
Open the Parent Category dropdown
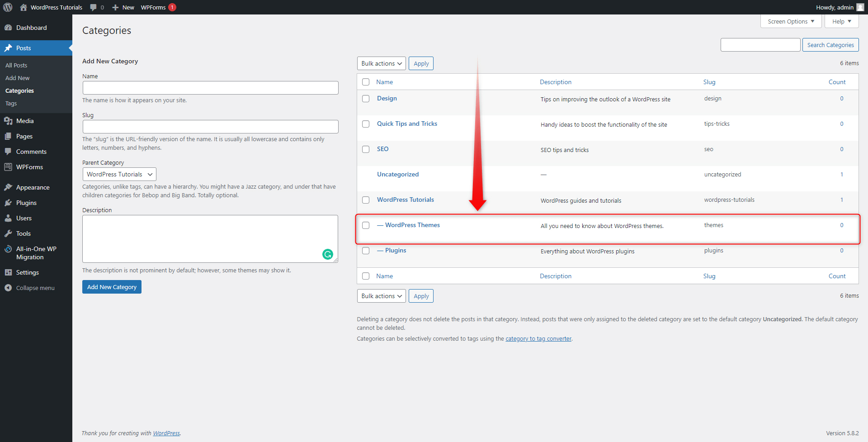pyautogui.click(x=119, y=174)
